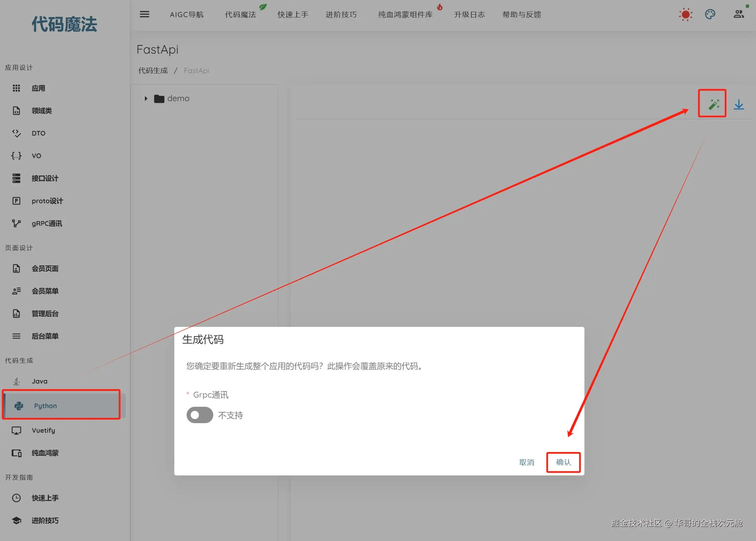Open gRPC通讯 in the sidebar
Image resolution: width=756 pixels, height=541 pixels.
[47, 223]
